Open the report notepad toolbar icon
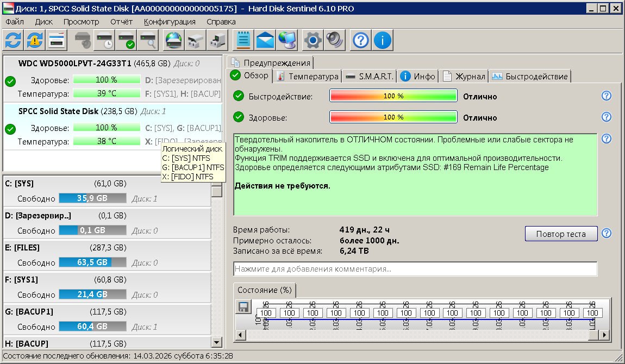The image size is (625, 364). [243, 41]
